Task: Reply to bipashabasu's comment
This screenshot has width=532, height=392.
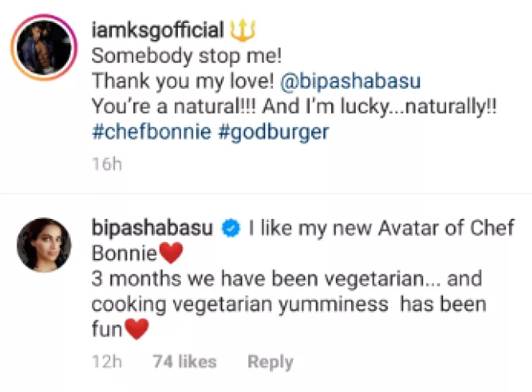Action: click(270, 362)
